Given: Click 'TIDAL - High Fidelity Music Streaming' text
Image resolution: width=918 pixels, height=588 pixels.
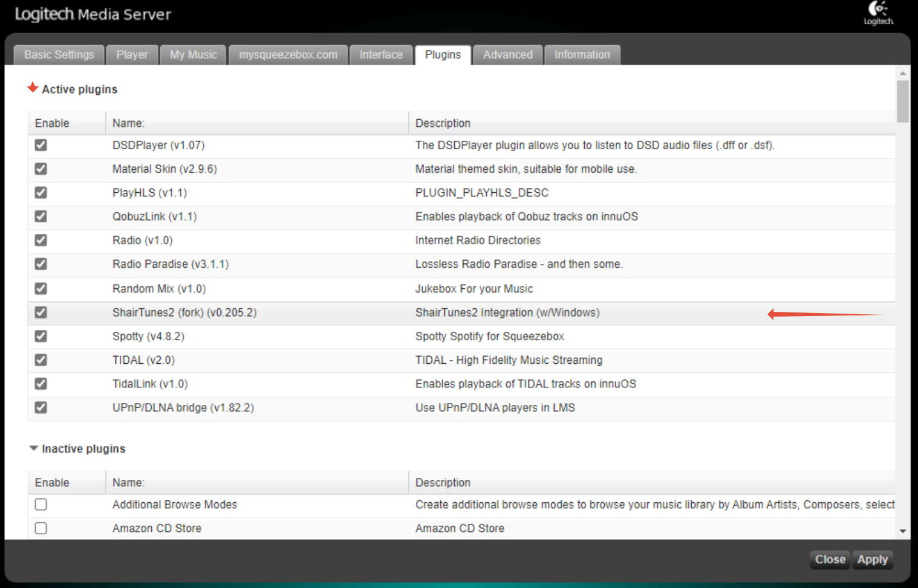Looking at the screenshot, I should tap(509, 360).
